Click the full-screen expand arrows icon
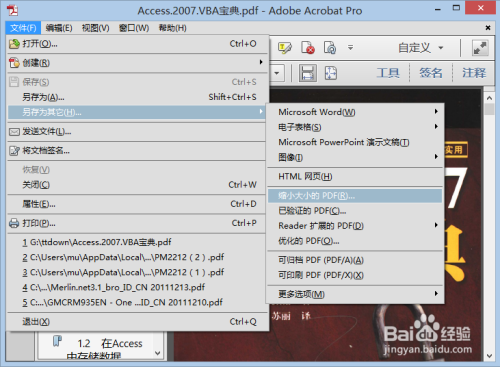500x367 pixels. pyautogui.click(x=480, y=48)
